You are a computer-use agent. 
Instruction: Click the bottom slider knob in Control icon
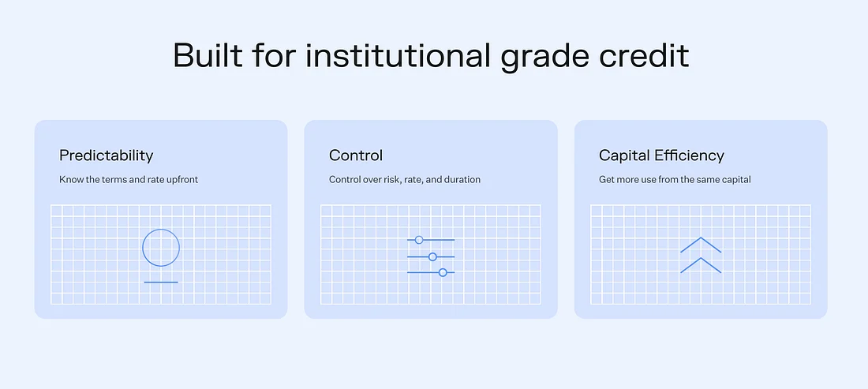point(443,272)
